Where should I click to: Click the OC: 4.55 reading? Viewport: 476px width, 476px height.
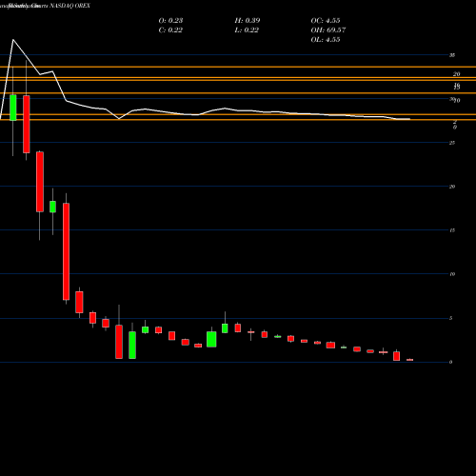click(326, 20)
